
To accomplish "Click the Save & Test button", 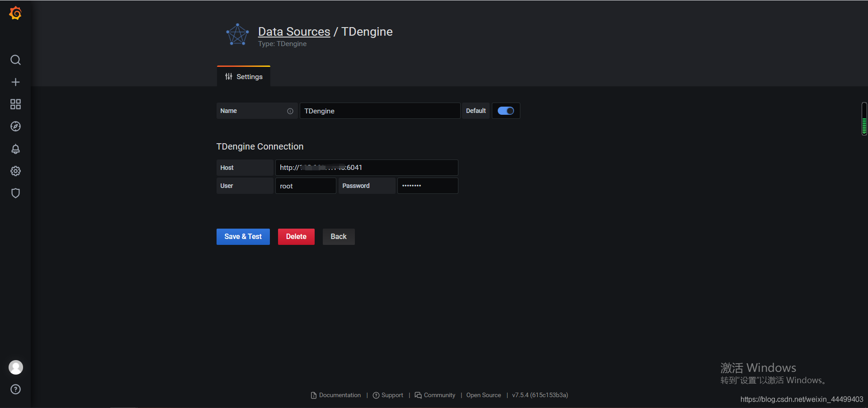I will [243, 237].
